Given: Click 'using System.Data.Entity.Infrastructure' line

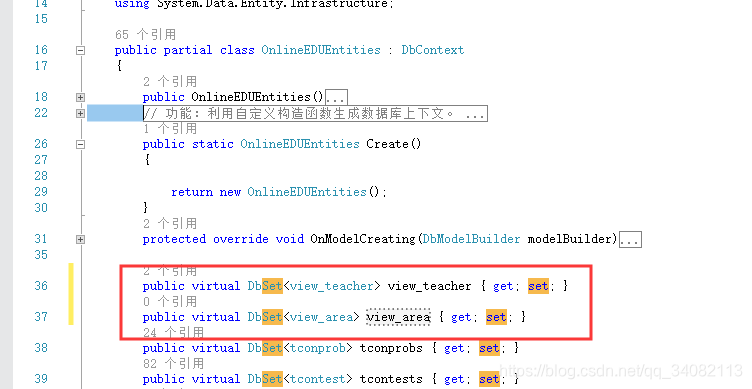Looking at the screenshot, I should pos(254,4).
